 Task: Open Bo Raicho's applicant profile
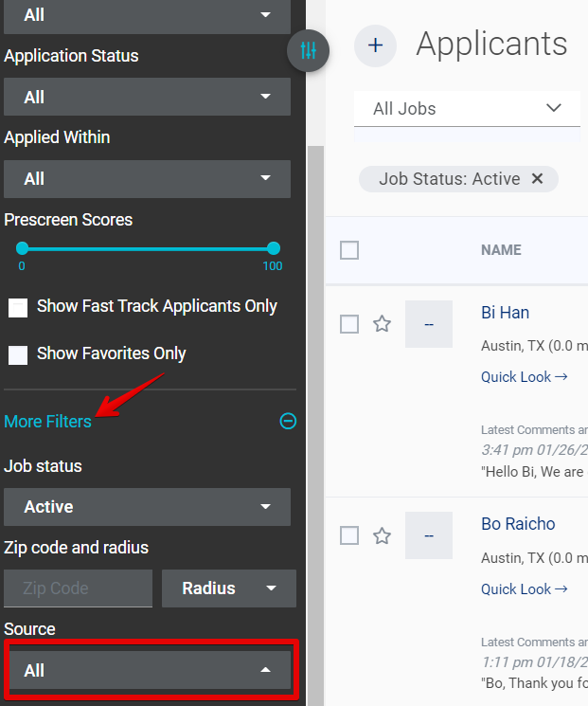click(x=518, y=524)
